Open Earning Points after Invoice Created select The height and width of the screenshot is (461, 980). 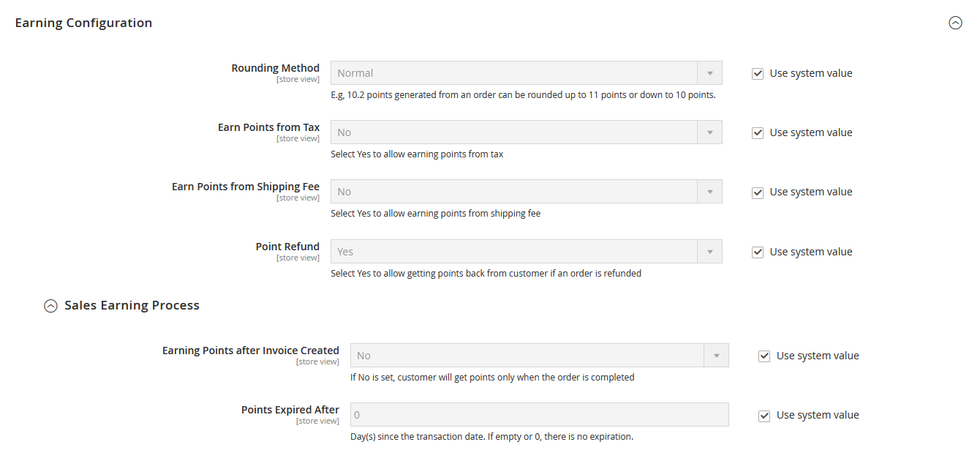(x=527, y=356)
